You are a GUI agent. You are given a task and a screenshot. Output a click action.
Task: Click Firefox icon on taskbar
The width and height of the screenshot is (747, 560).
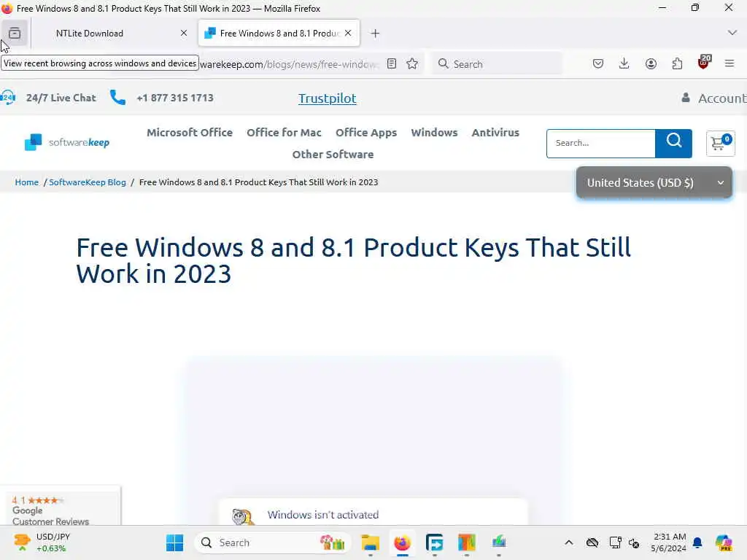[403, 542]
